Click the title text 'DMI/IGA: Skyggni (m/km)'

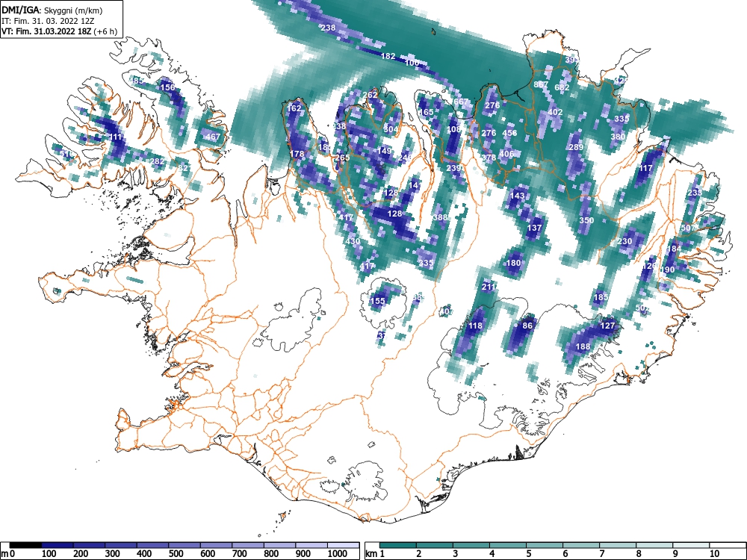tap(52, 10)
